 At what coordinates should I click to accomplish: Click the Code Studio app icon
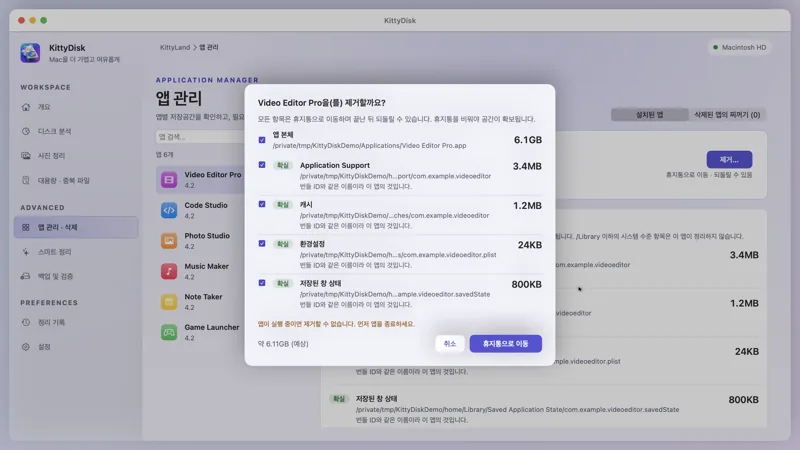point(169,210)
